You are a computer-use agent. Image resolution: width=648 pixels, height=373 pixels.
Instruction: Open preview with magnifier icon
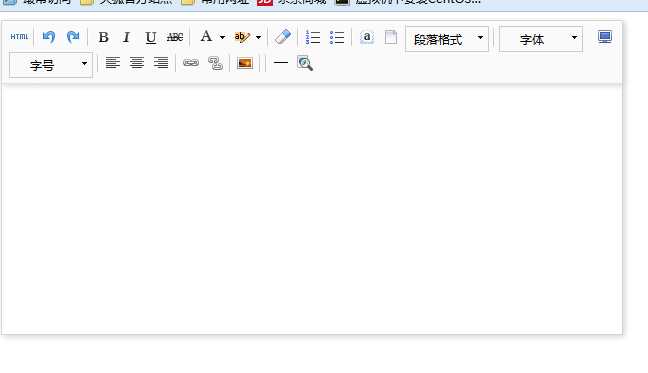(305, 63)
